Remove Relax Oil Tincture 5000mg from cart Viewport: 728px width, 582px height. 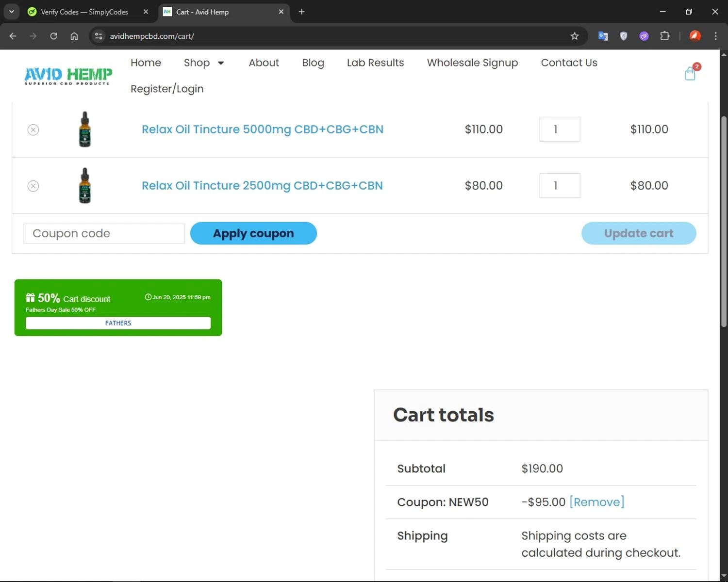click(x=33, y=129)
